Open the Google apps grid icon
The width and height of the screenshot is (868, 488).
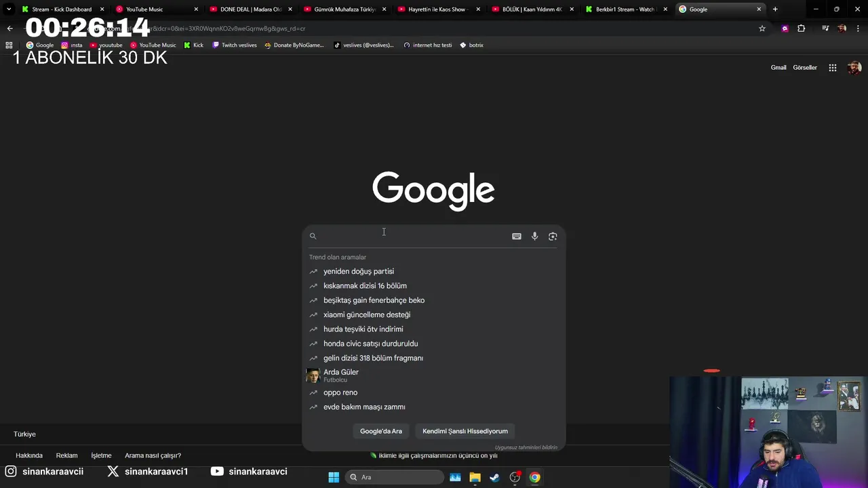(x=833, y=68)
